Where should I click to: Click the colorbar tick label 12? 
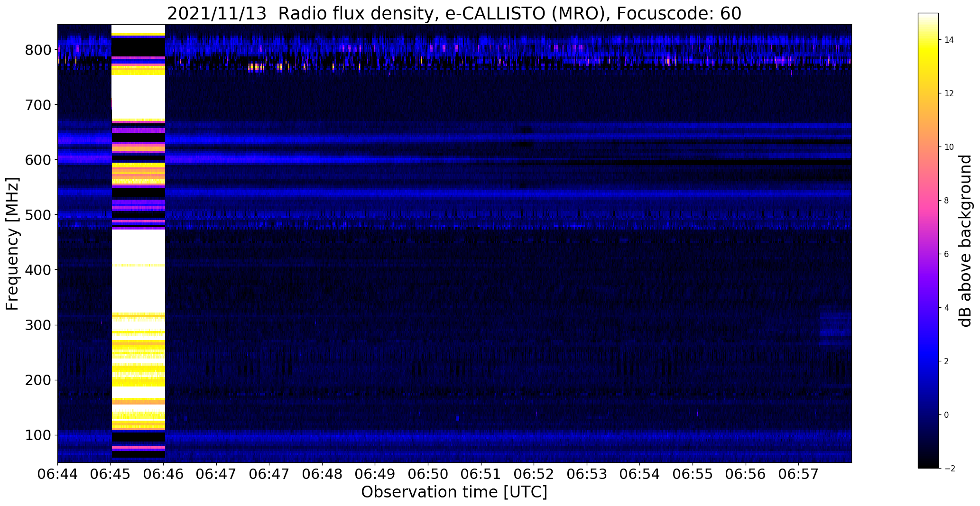pyautogui.click(x=949, y=93)
